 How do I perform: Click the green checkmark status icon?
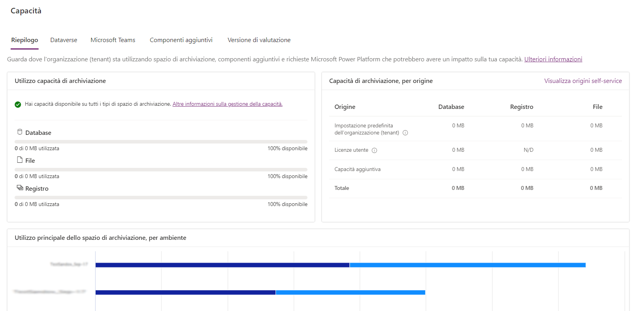coord(18,104)
